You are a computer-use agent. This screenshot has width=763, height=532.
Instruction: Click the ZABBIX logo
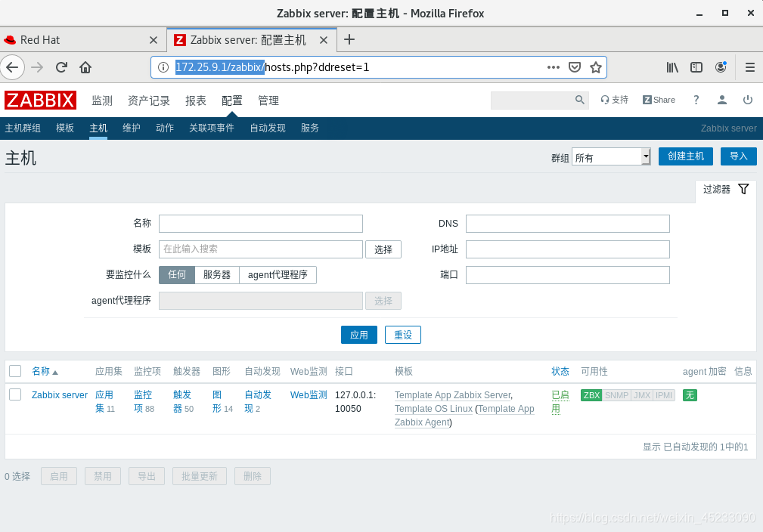point(40,101)
